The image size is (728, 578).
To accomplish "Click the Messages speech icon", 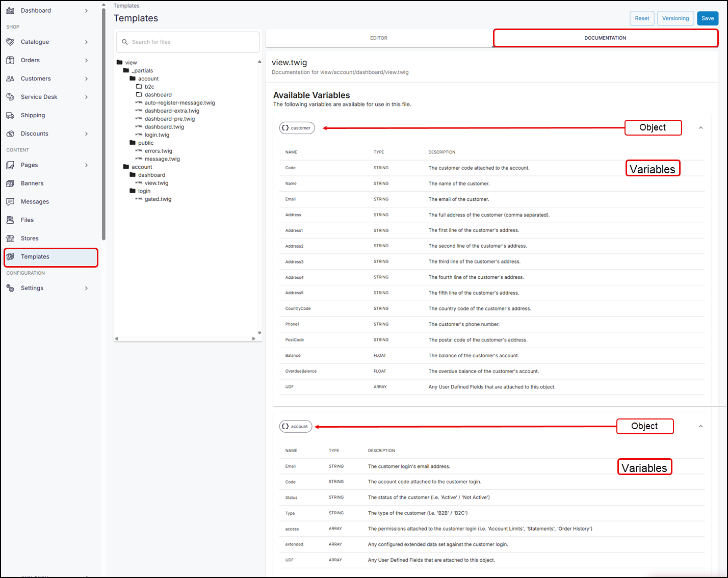I will point(10,202).
